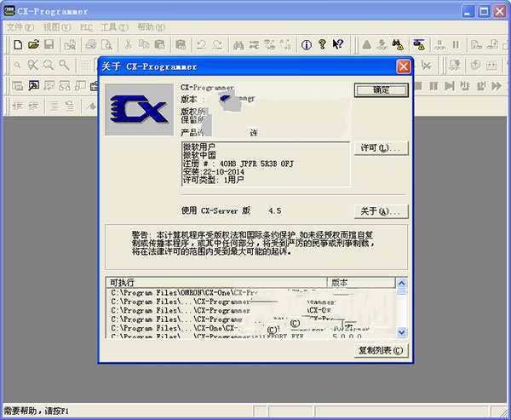
Task: Click the New file toolbar icon
Action: (x=18, y=44)
